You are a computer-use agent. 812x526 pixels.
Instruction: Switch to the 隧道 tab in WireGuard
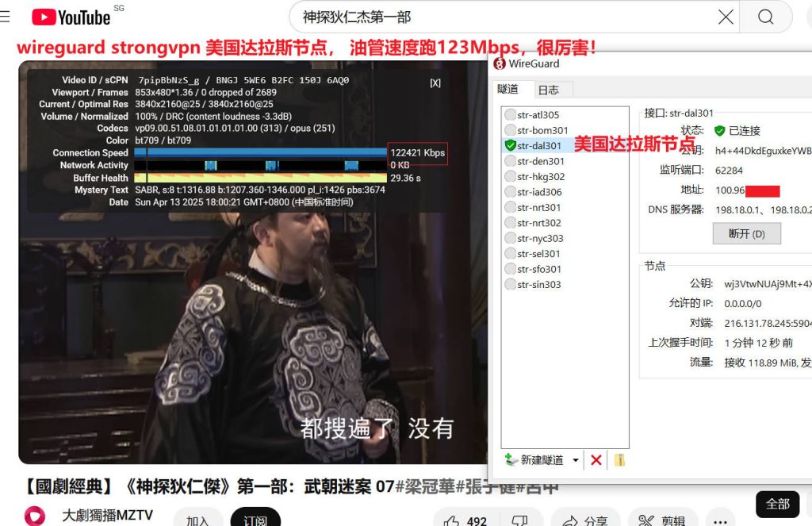coord(507,89)
